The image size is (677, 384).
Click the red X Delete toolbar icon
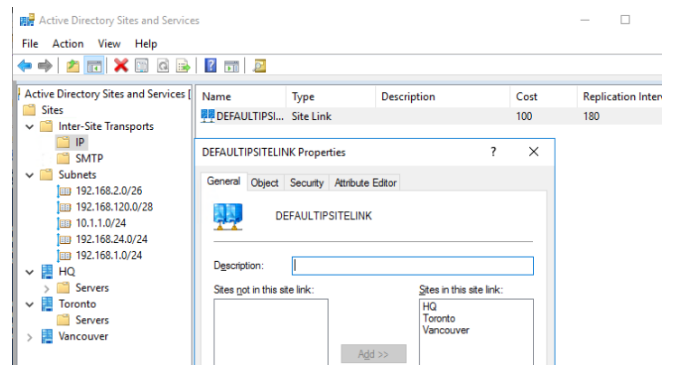click(121, 66)
